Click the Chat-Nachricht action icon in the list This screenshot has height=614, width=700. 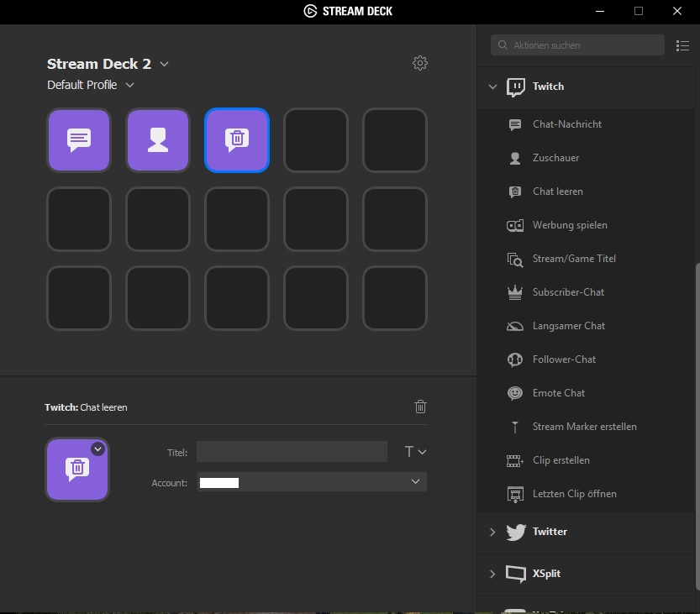tap(515, 124)
